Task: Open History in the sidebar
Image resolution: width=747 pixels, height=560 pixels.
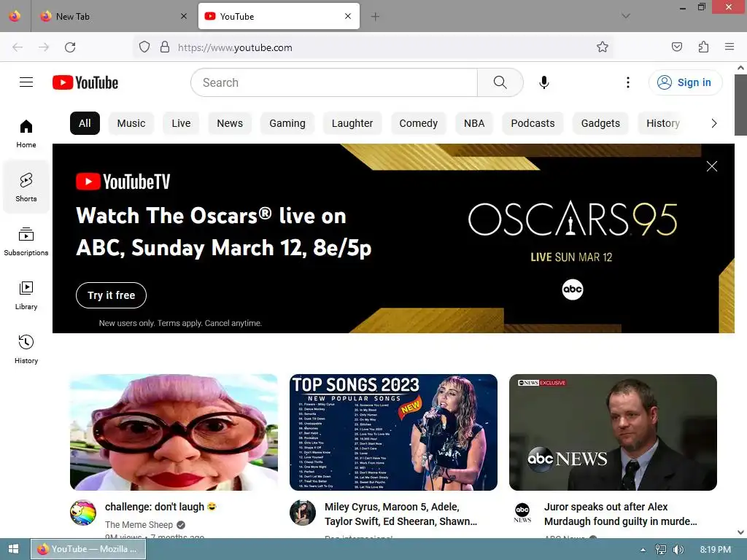Action: [26, 349]
